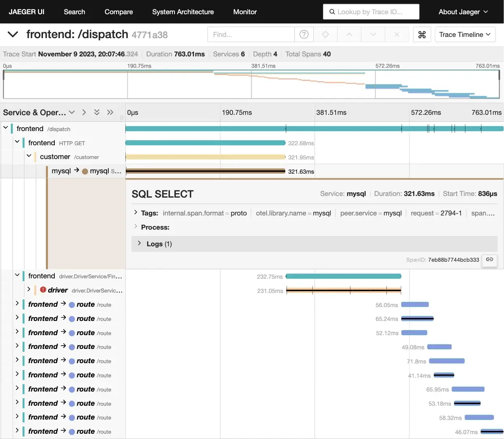Expand the Tags row in span details
Screen dimensions: 504x439
136,213
